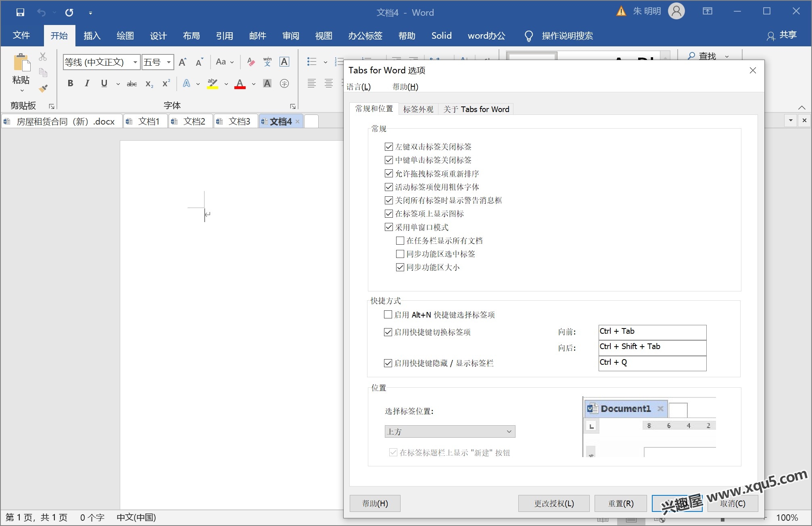This screenshot has height=526, width=812.
Task: Enable 在任务栏显示所有文档 checkbox
Action: pyautogui.click(x=400, y=241)
